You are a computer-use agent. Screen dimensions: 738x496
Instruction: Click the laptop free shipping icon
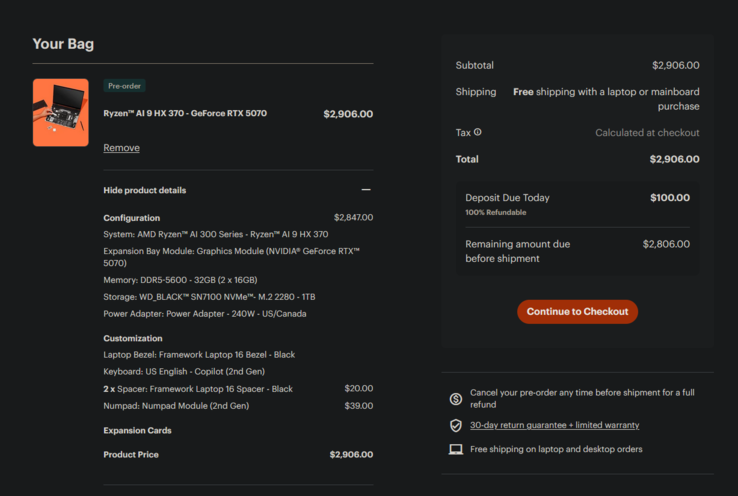click(456, 449)
